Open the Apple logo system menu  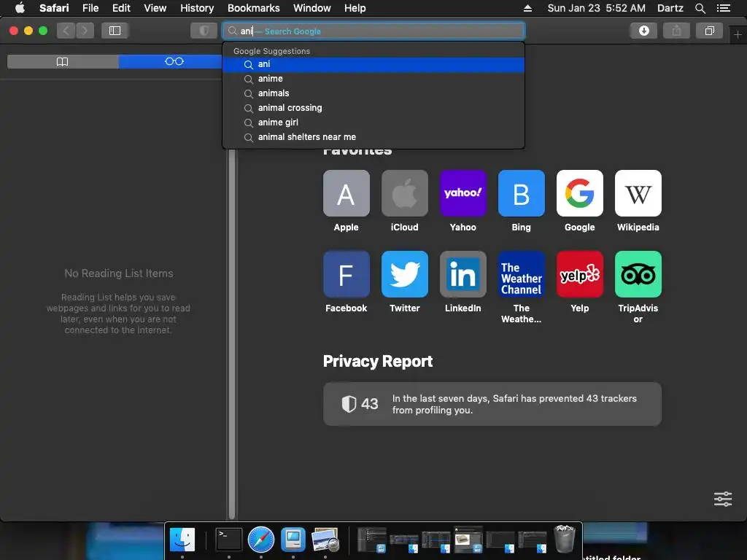(x=20, y=8)
